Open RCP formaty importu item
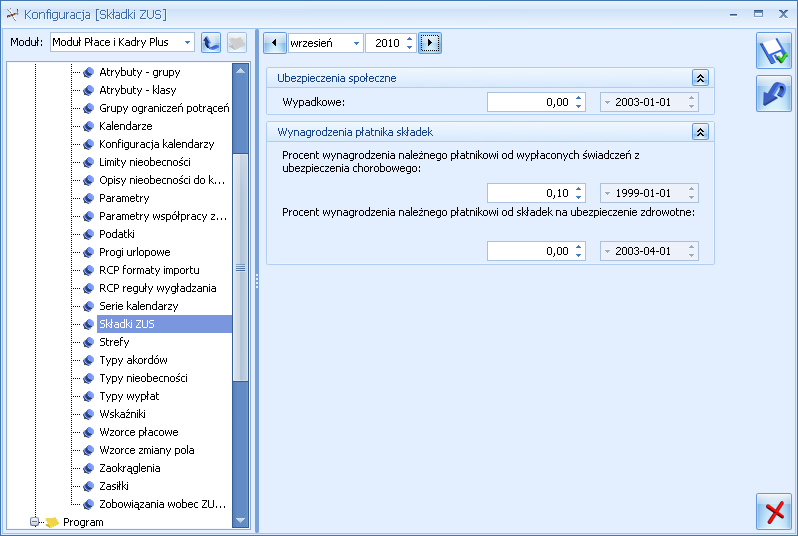 point(149,270)
